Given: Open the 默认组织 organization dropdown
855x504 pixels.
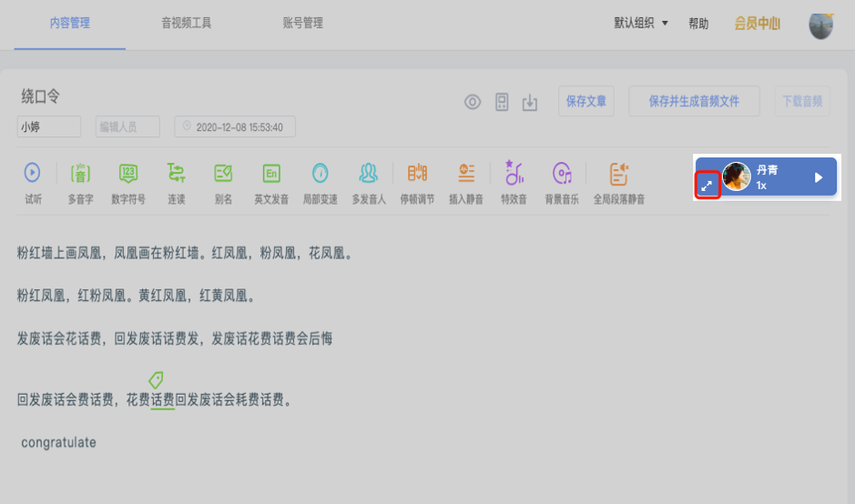Looking at the screenshot, I should coord(641,23).
